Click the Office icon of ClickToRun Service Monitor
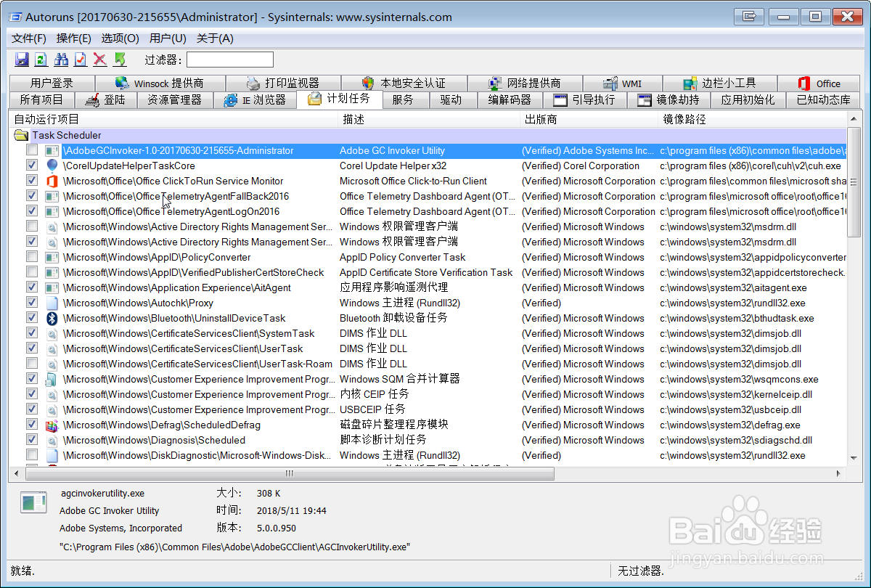Image resolution: width=871 pixels, height=588 pixels. pyautogui.click(x=52, y=181)
